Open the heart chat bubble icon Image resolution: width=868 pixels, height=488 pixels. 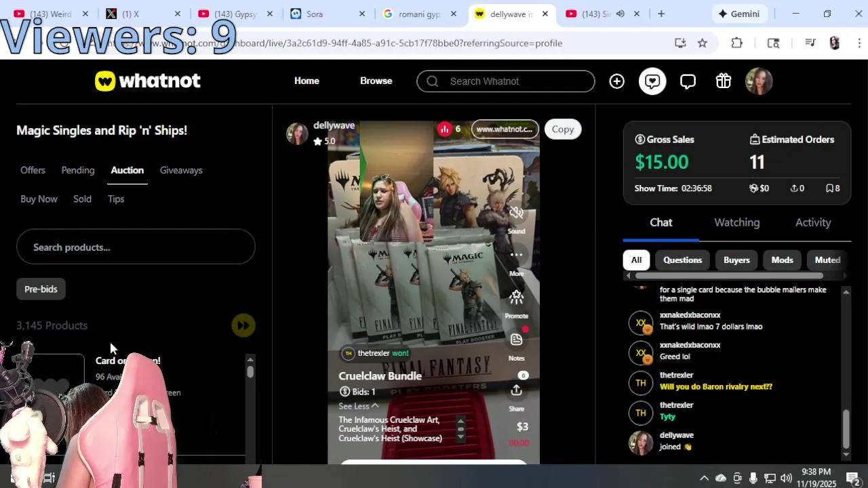click(x=652, y=81)
